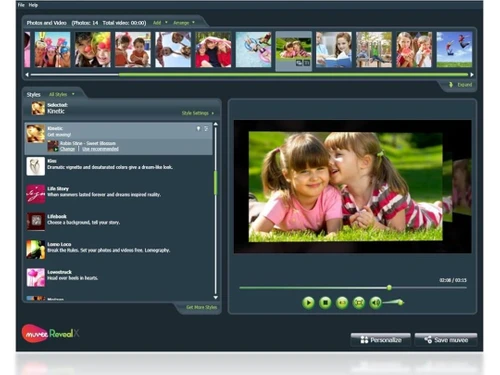The height and width of the screenshot is (375, 500).
Task: Select the kids jumping in the sky photo
Action: pyautogui.click(x=454, y=50)
